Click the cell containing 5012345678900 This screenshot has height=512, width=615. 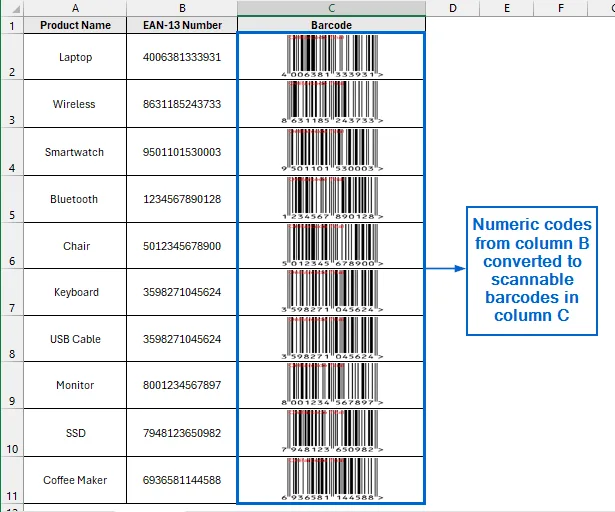pos(182,246)
